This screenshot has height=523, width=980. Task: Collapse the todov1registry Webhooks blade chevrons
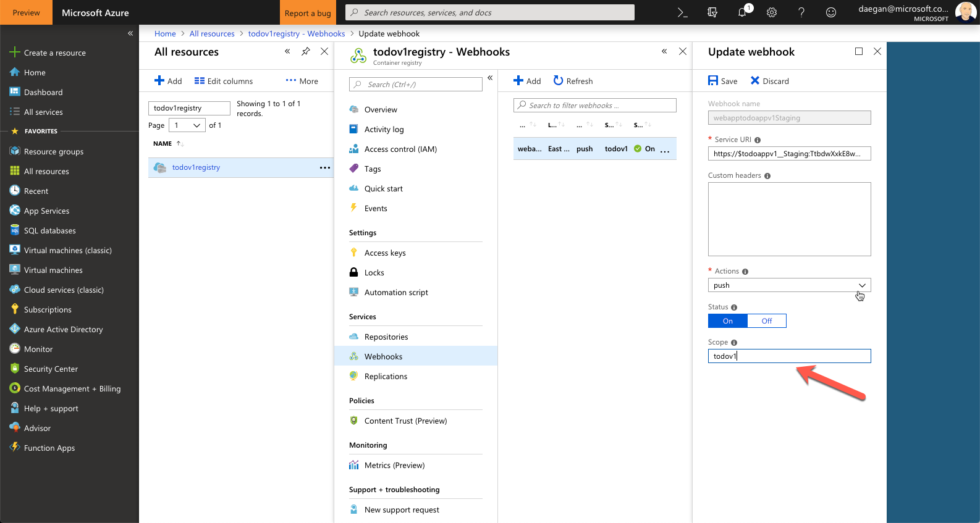coord(664,51)
